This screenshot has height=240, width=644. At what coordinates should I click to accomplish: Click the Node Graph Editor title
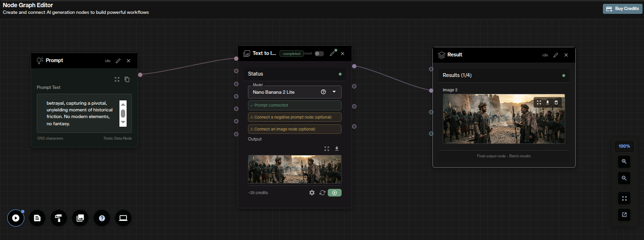coord(28,5)
